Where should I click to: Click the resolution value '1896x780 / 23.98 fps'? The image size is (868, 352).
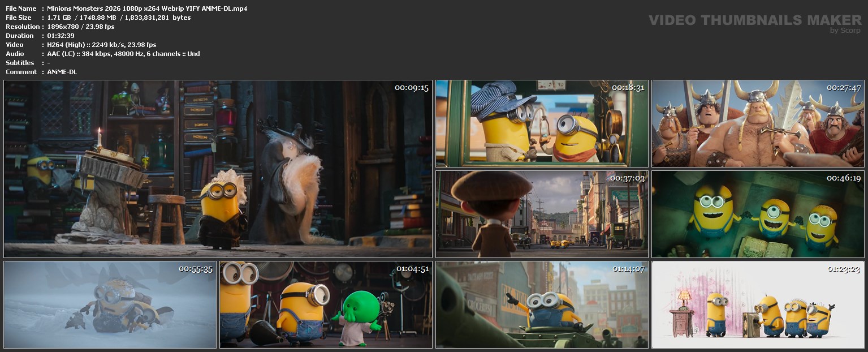(x=81, y=27)
